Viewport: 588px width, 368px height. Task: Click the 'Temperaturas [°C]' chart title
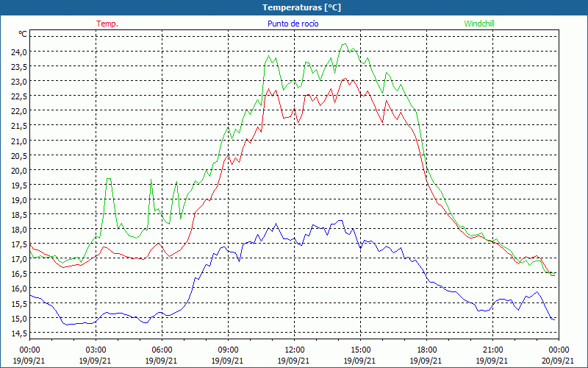point(301,7)
